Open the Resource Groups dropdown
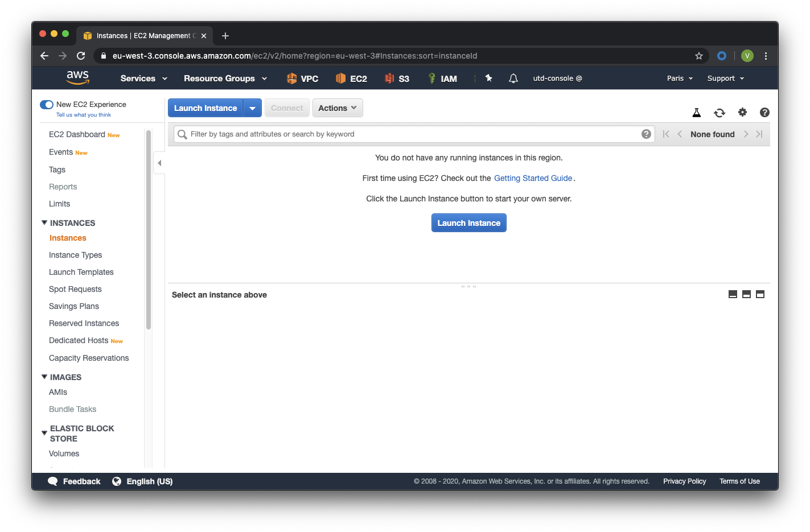The image size is (810, 532). point(225,79)
